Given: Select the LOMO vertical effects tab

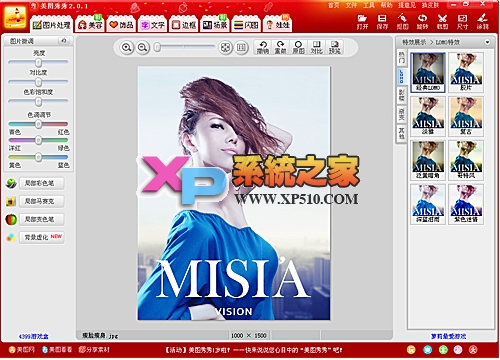Looking at the screenshot, I should (x=402, y=76).
